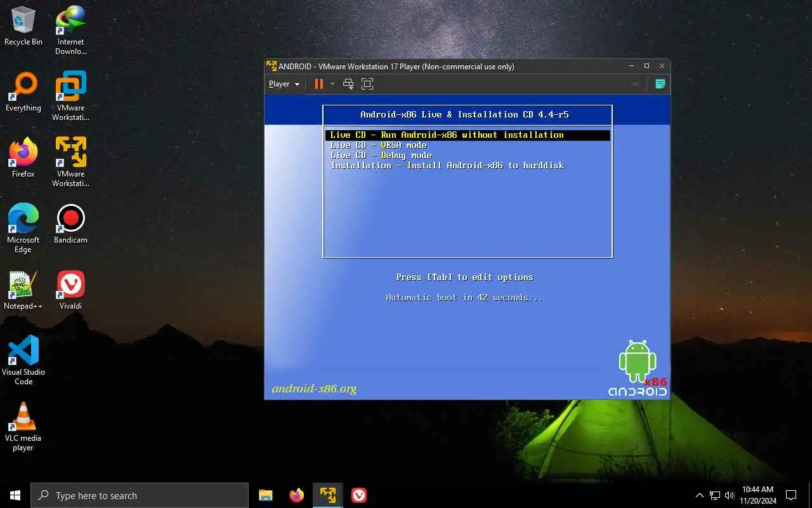Click the grayed-out double-arrow icon in VMware toolbar
Viewport: 812px width, 508px height.
click(x=635, y=84)
